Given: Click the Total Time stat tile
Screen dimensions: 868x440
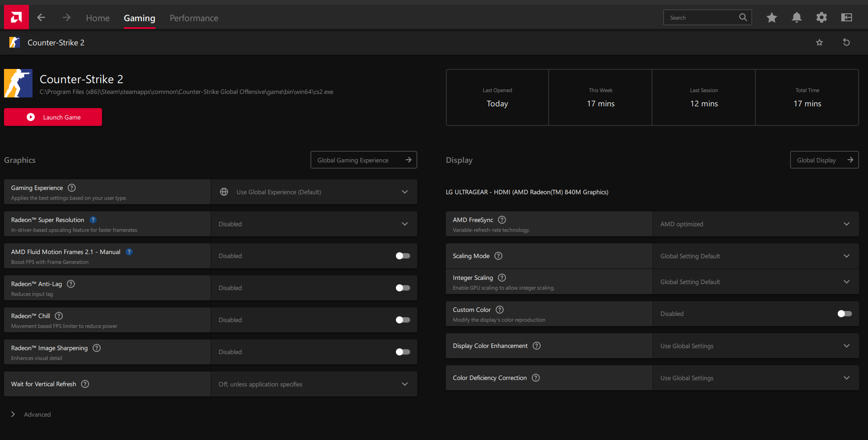Looking at the screenshot, I should click(807, 97).
